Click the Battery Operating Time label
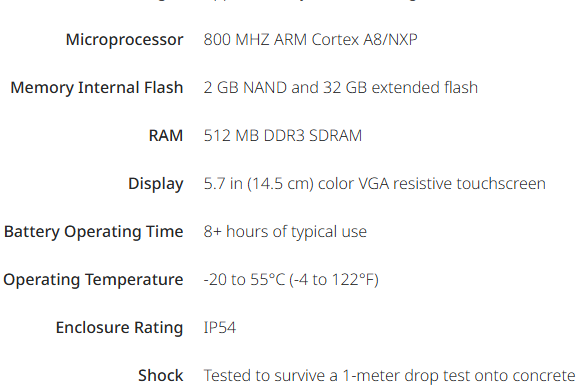The height and width of the screenshot is (392, 579). tap(93, 232)
